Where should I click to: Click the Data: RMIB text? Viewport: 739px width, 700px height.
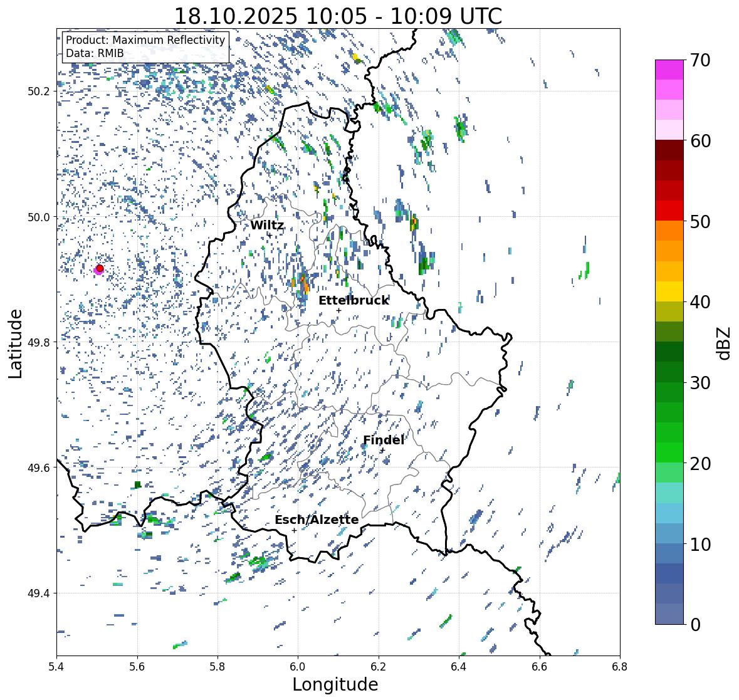point(95,53)
